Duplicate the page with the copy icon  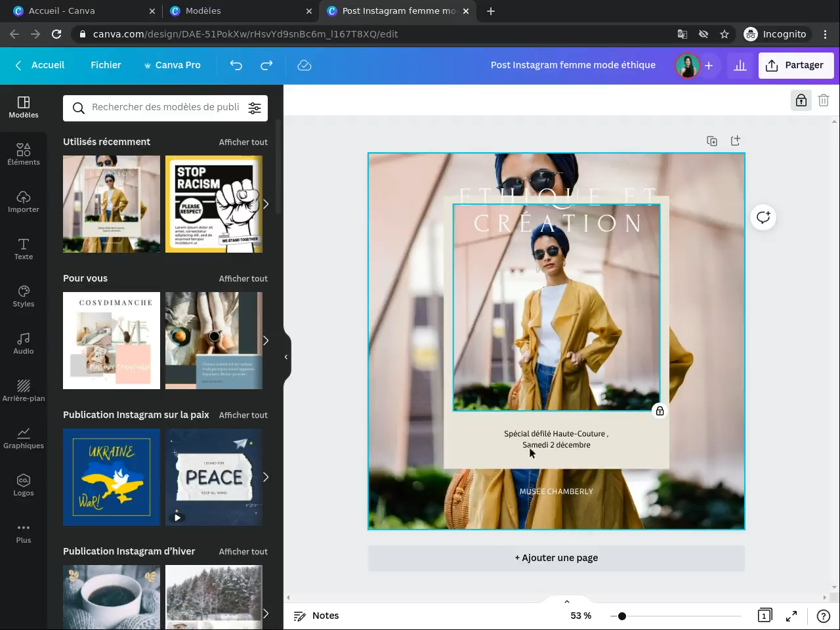tap(712, 141)
